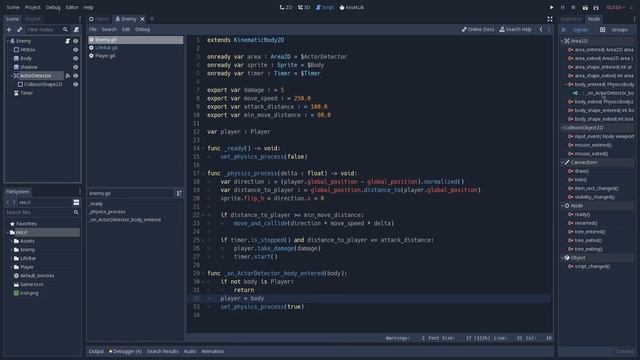Viewport: 640px width, 360px height.
Task: Open the Output bottom panel
Action: point(96,351)
